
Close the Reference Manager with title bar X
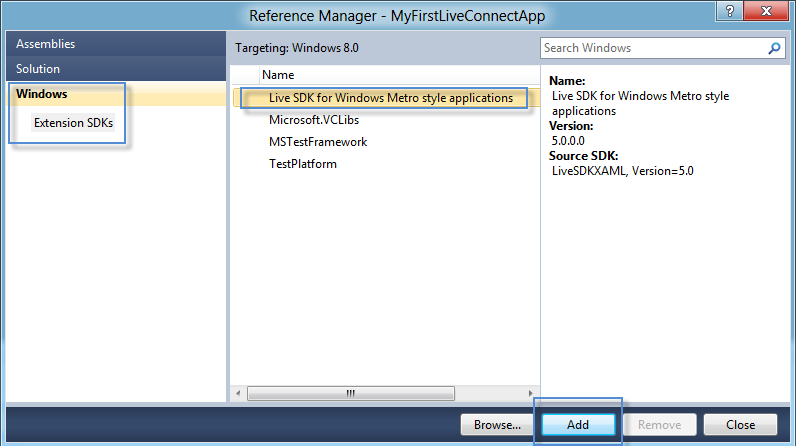[766, 11]
